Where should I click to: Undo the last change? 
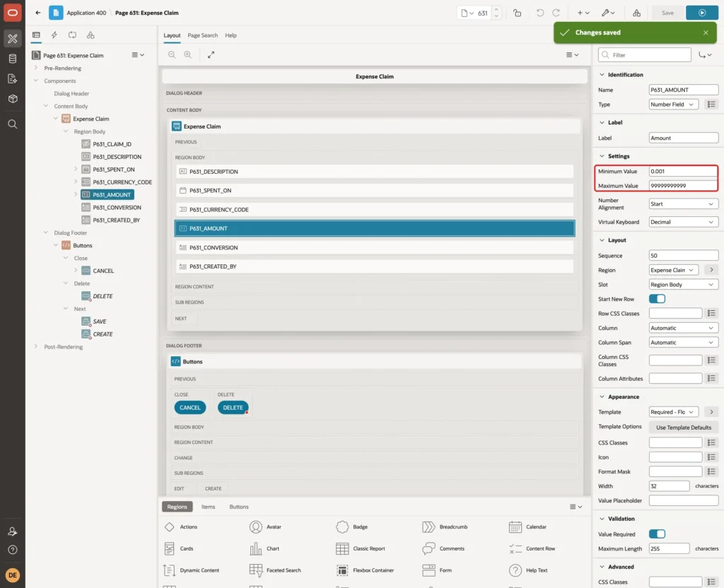point(539,13)
